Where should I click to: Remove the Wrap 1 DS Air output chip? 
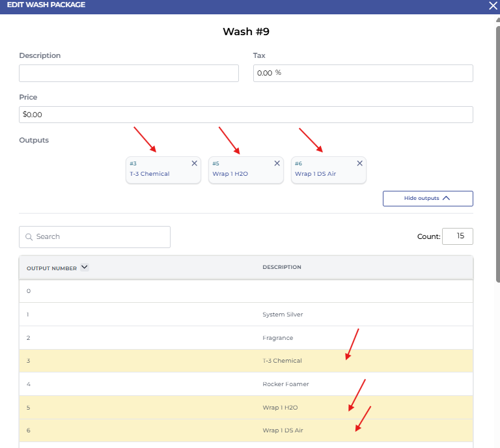(359, 163)
